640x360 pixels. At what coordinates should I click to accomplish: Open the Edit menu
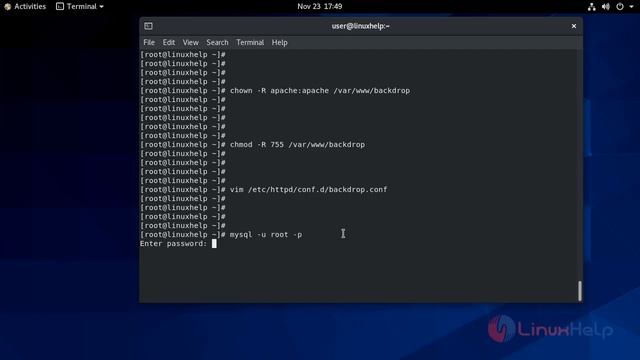169,42
